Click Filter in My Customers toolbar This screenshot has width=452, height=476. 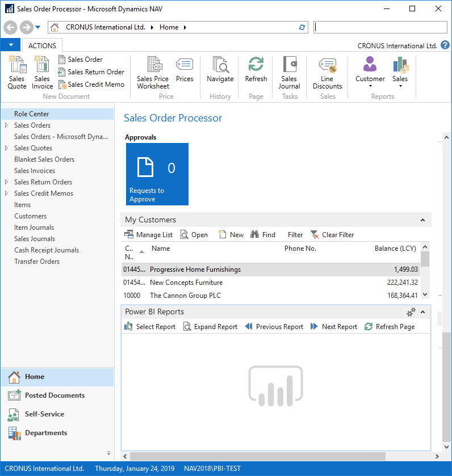point(295,235)
